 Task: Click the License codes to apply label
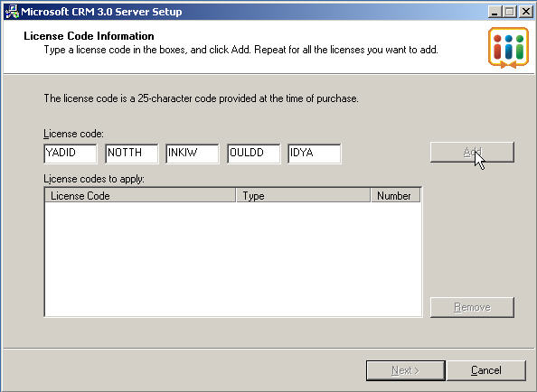(94, 179)
